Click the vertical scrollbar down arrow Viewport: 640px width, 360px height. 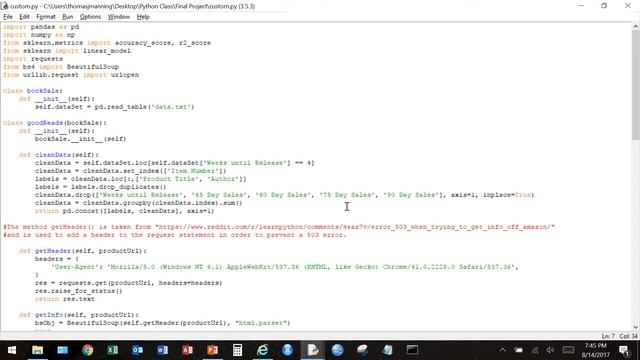[636, 327]
